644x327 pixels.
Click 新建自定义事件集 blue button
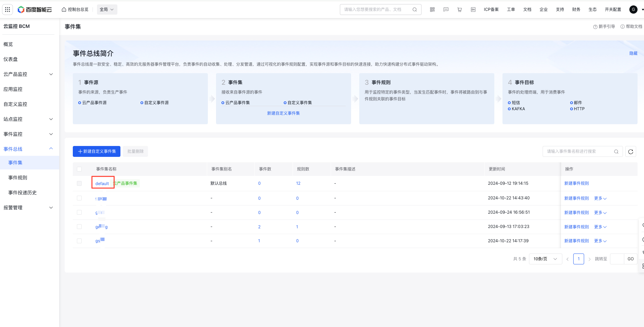click(97, 151)
